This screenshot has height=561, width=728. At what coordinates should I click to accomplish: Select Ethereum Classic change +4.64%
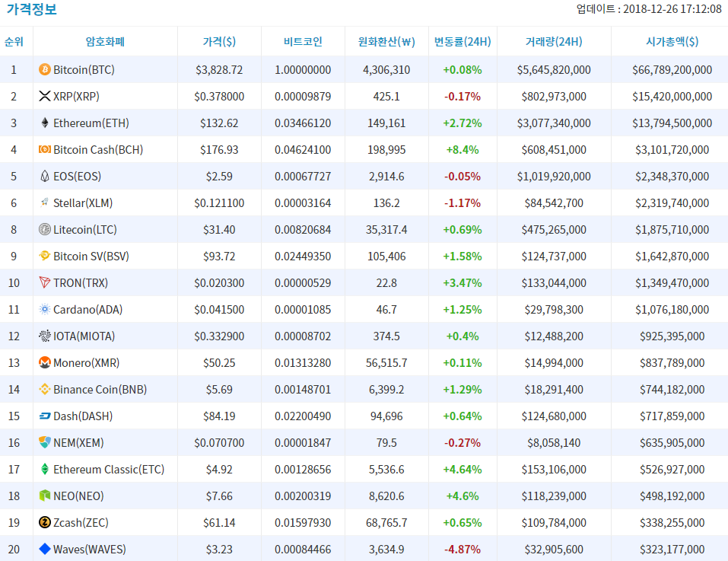(463, 470)
